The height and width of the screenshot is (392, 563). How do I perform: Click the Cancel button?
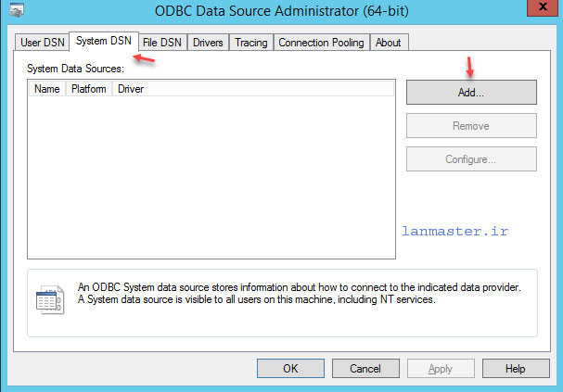pyautogui.click(x=365, y=368)
